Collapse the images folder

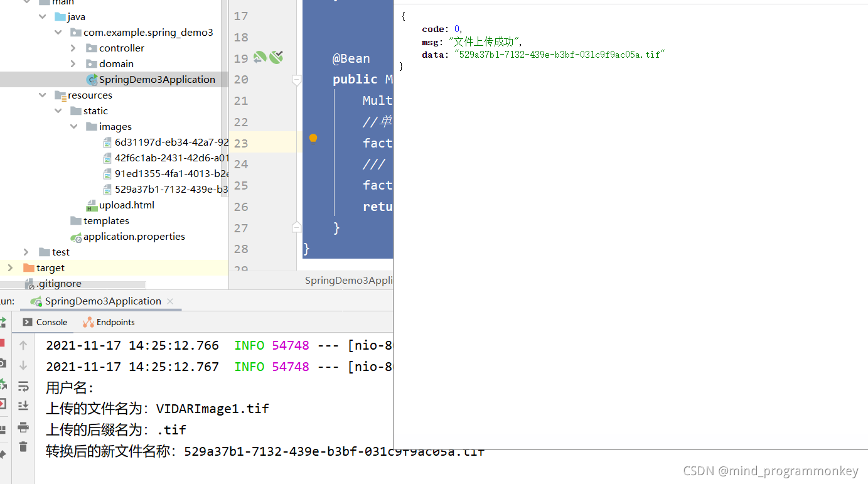point(73,126)
